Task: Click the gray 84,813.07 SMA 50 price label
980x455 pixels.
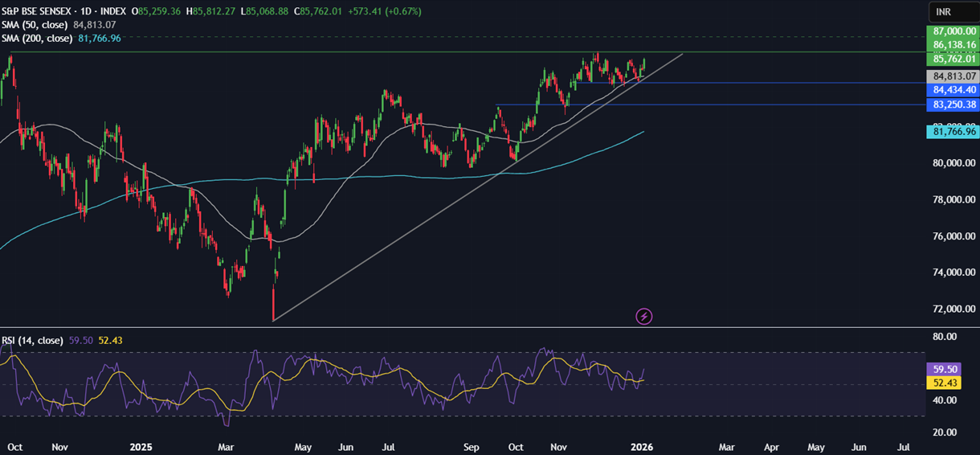Action: pos(953,76)
